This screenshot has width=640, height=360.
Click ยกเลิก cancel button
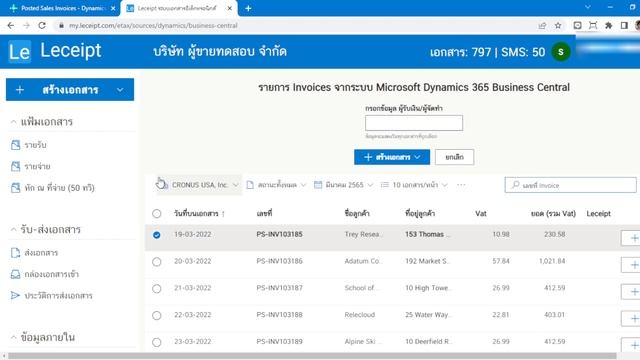454,157
